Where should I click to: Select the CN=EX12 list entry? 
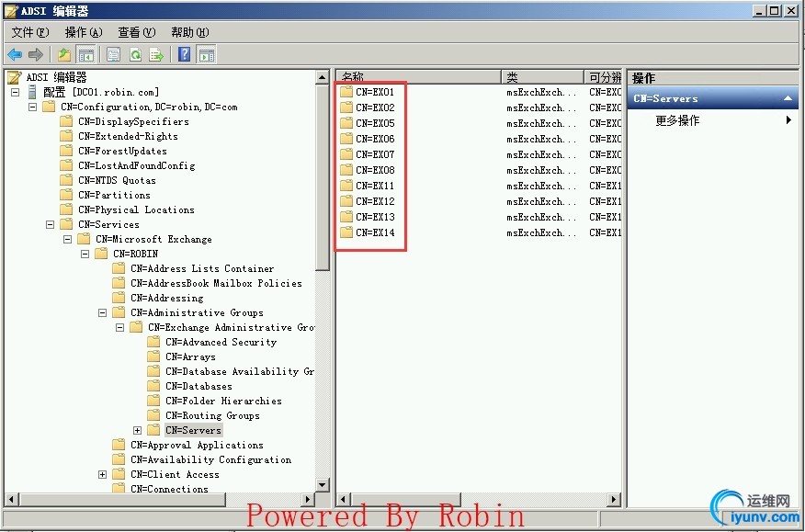pos(375,201)
